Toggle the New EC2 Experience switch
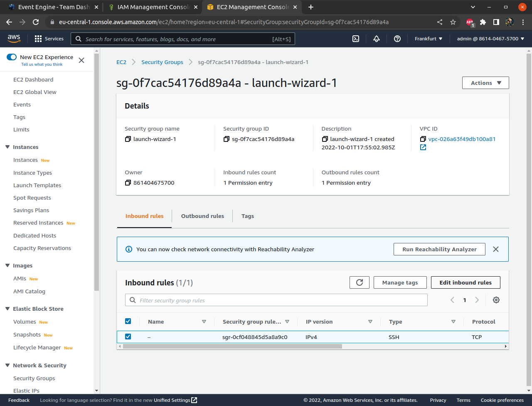Viewport: 532px width, 406px height. (12, 57)
